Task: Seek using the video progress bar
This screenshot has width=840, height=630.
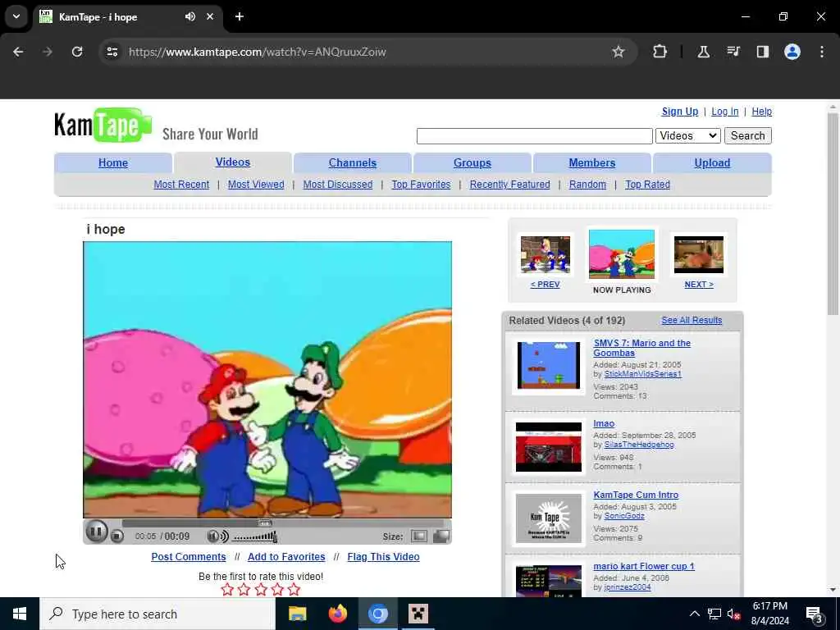Action: pos(283,523)
